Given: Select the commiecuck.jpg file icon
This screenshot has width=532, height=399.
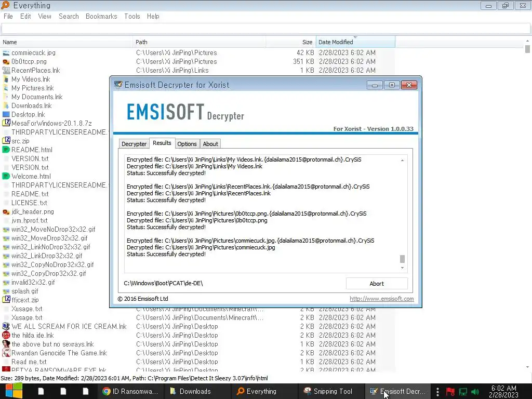Looking at the screenshot, I should (6, 53).
